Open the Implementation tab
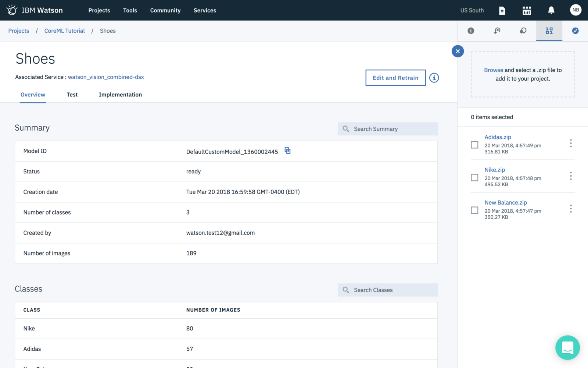 point(120,95)
